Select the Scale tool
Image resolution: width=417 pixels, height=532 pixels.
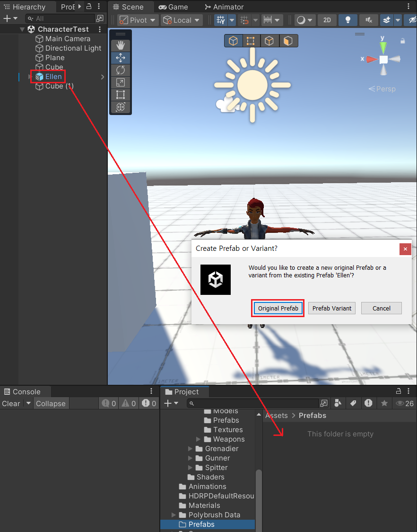tap(121, 82)
